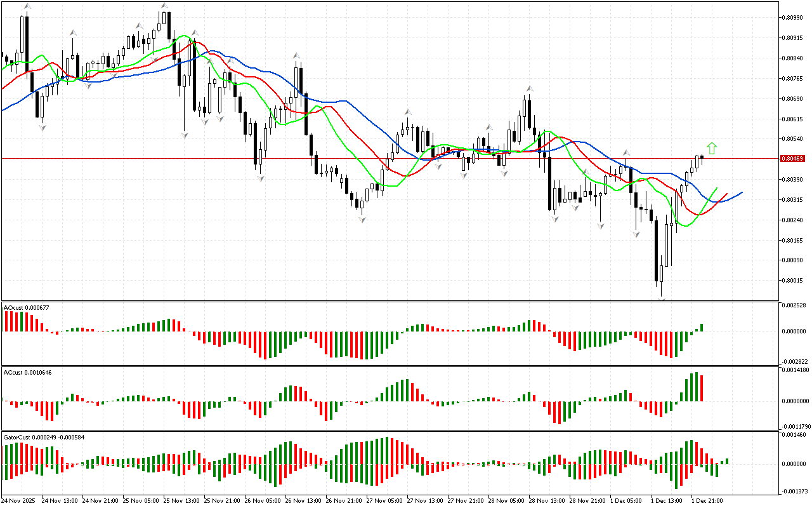Click the 0.002528 AOcust scale value

pyautogui.click(x=793, y=305)
